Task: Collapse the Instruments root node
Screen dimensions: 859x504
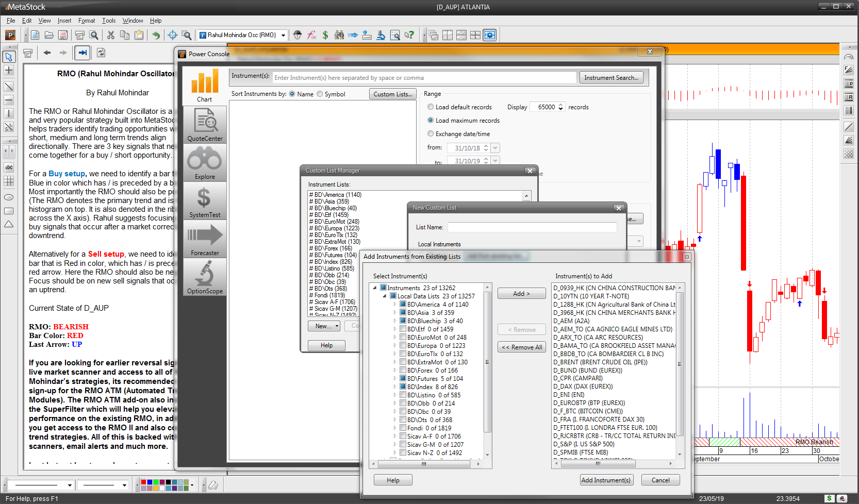Action: pos(375,288)
